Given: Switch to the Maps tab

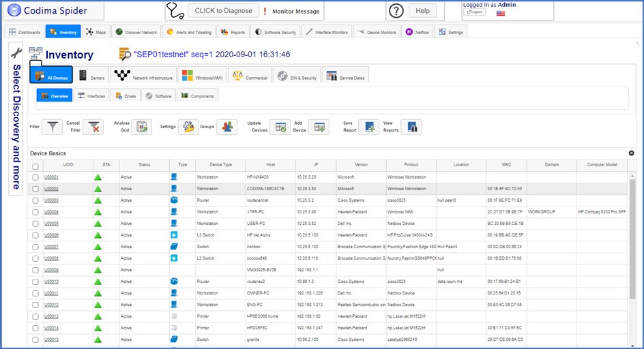Looking at the screenshot, I should pyautogui.click(x=96, y=32).
